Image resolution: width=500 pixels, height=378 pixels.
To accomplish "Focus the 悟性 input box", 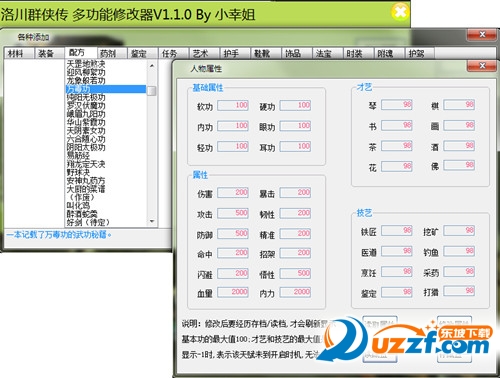I will pos(295,274).
